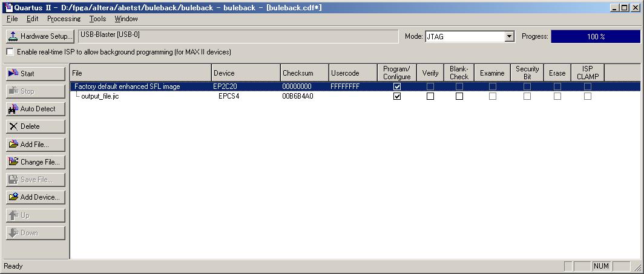Image resolution: width=644 pixels, height=274 pixels.
Task: Toggle Program/Configure for SFL image row
Action: [x=397, y=86]
